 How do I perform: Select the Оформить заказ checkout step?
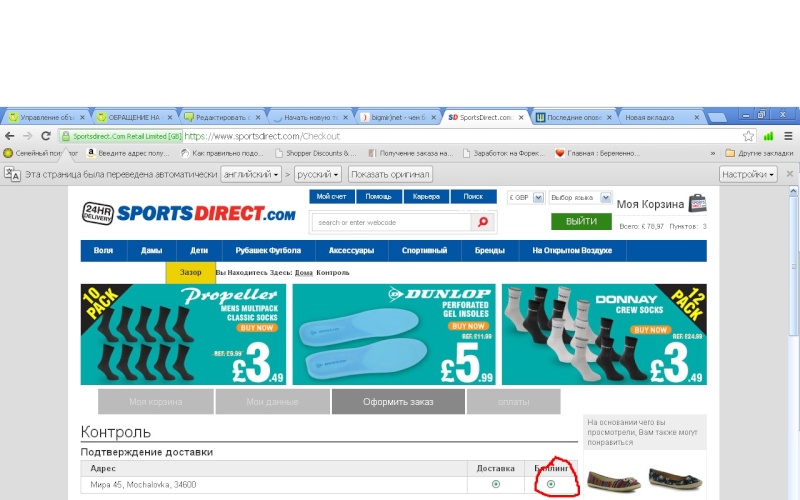click(x=398, y=402)
